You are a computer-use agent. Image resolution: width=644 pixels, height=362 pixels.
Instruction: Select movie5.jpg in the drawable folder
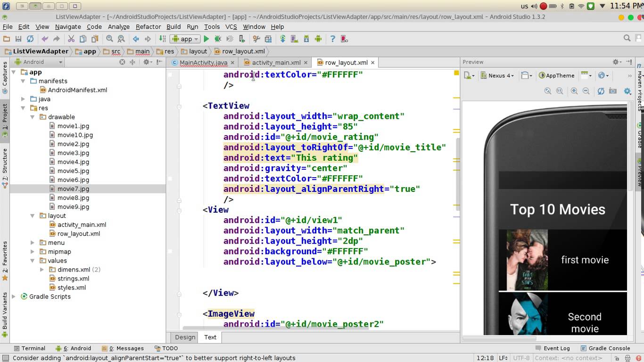point(73,171)
